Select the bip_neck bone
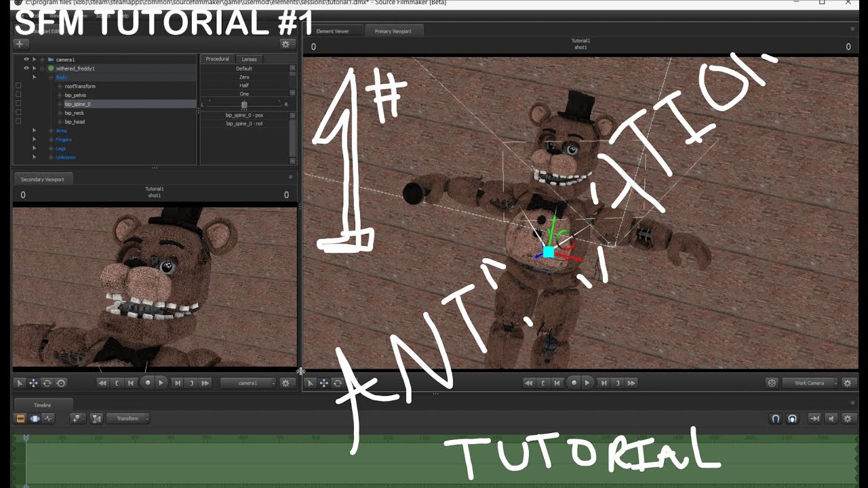This screenshot has height=488, width=868. coord(75,113)
